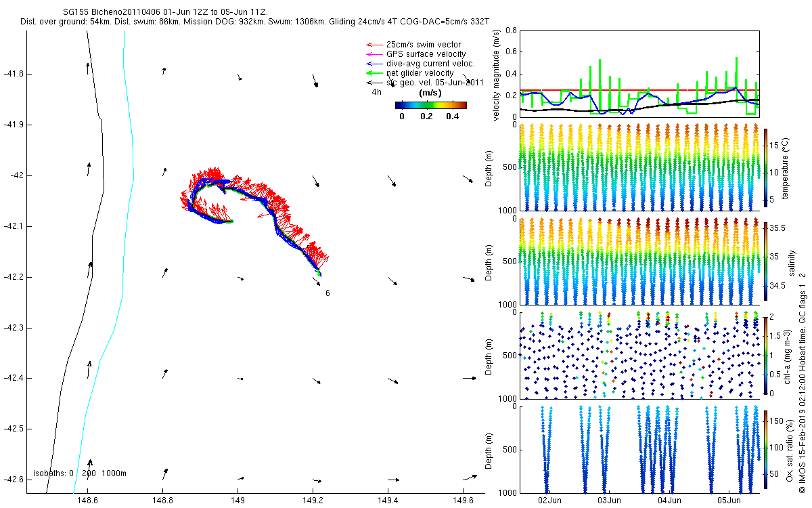This screenshot has width=812, height=508.
Task: Click the red swim vector legend arrow
Action: point(374,45)
